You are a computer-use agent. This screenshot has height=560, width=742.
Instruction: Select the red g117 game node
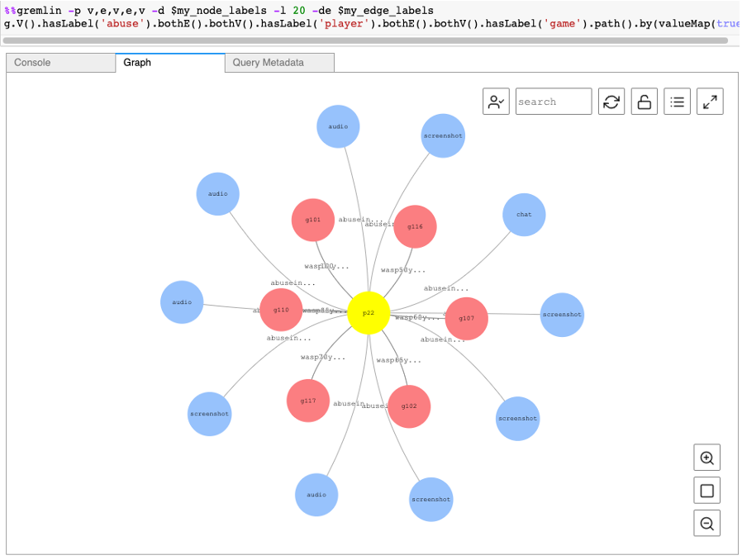tap(308, 401)
